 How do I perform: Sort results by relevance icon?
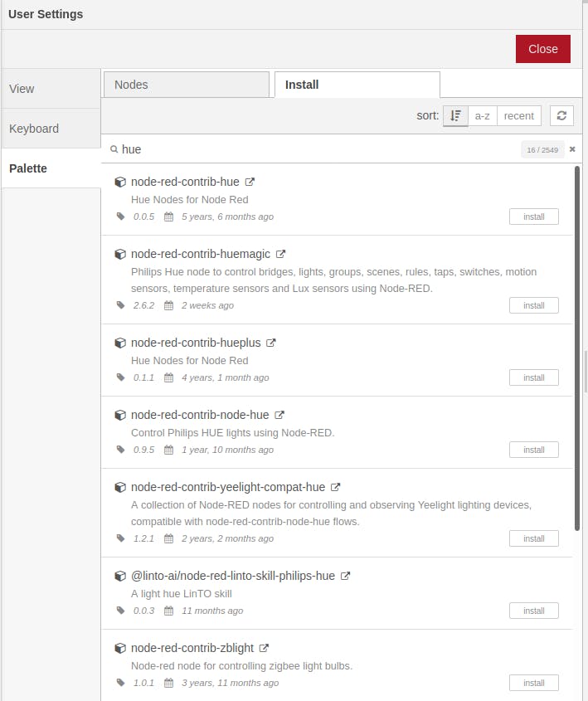tap(455, 116)
